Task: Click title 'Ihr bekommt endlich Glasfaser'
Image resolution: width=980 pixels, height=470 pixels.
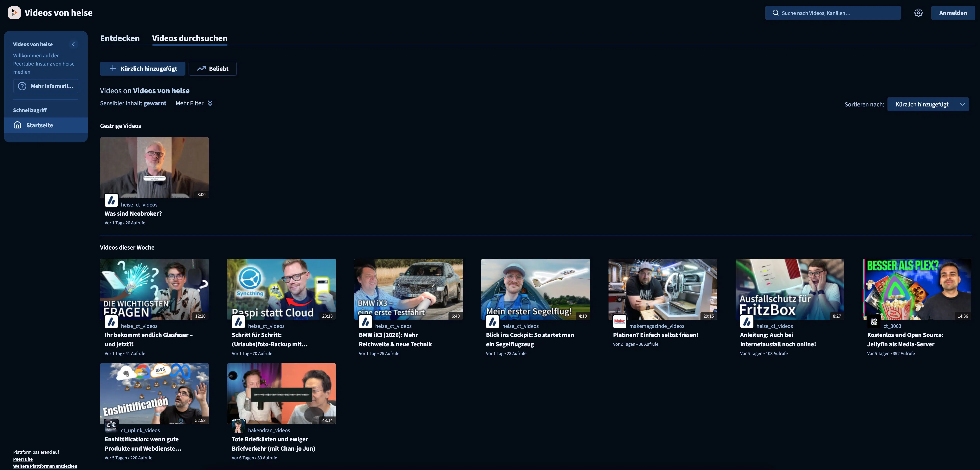Action: 149,340
